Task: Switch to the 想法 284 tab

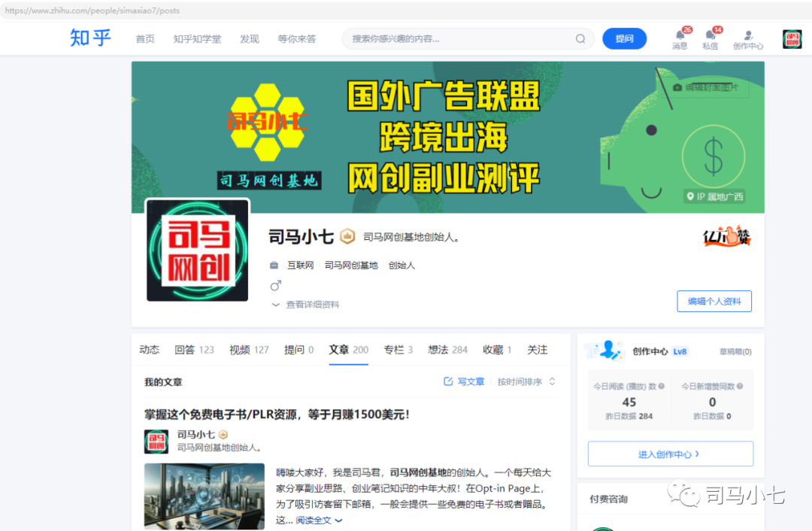Action: click(x=447, y=350)
